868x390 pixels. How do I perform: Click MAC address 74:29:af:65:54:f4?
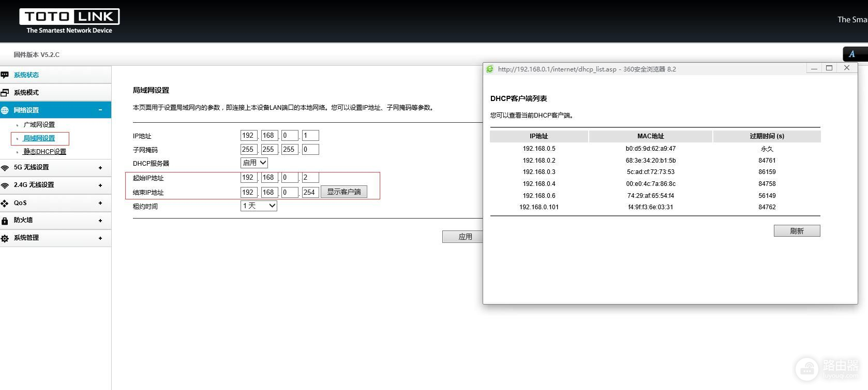coord(651,196)
